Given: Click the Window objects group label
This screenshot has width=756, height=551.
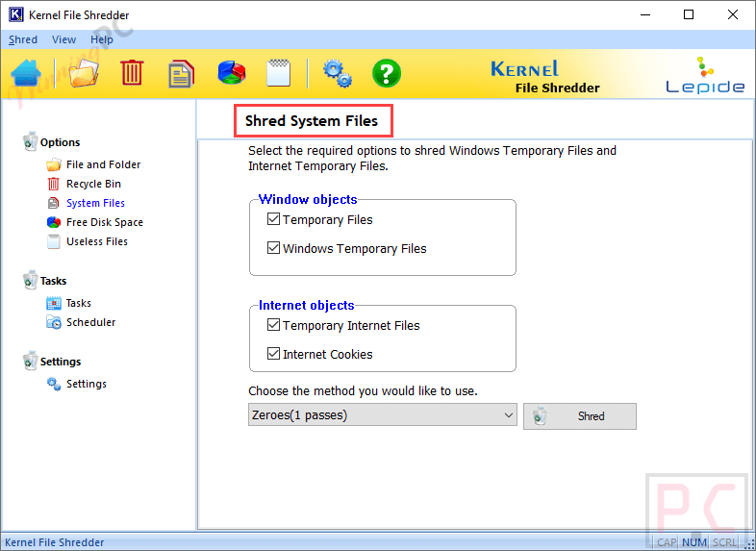Looking at the screenshot, I should pos(308,199).
